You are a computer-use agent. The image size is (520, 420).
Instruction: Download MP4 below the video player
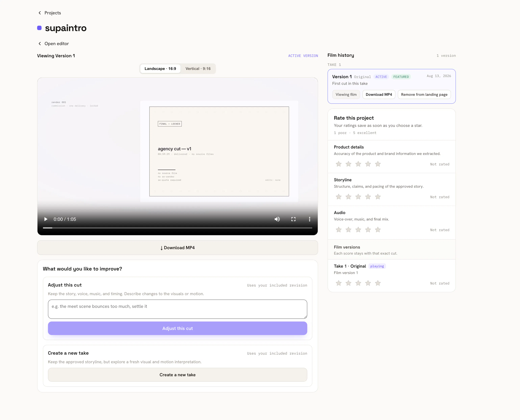(x=177, y=248)
